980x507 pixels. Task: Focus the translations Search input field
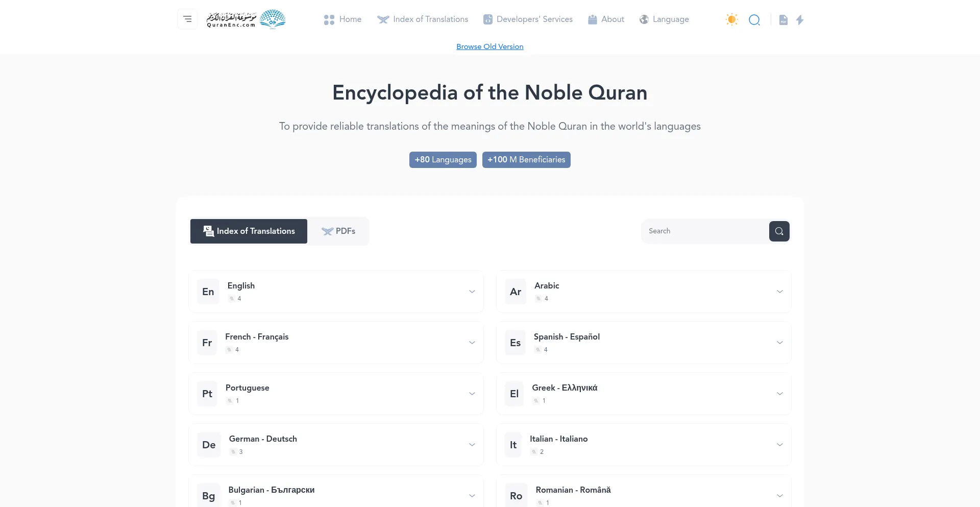point(704,231)
